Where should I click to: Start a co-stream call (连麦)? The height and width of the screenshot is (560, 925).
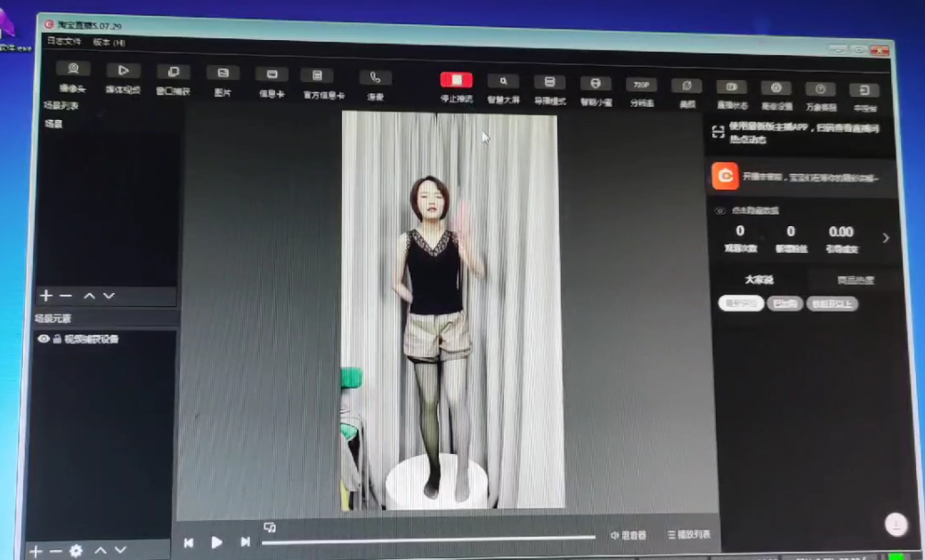375,78
